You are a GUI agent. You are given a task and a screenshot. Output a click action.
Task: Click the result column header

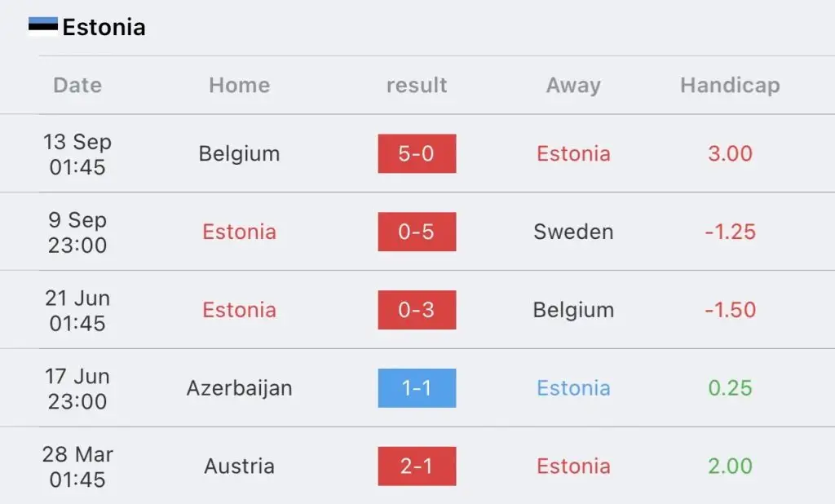(x=417, y=86)
